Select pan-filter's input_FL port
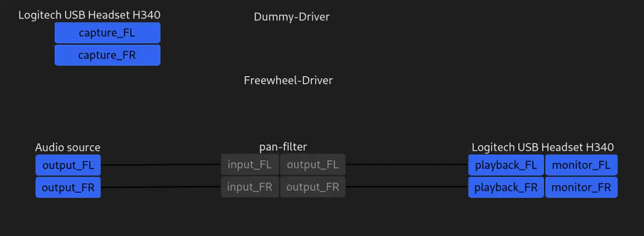Screen dimensions: 644x236 tap(250, 165)
